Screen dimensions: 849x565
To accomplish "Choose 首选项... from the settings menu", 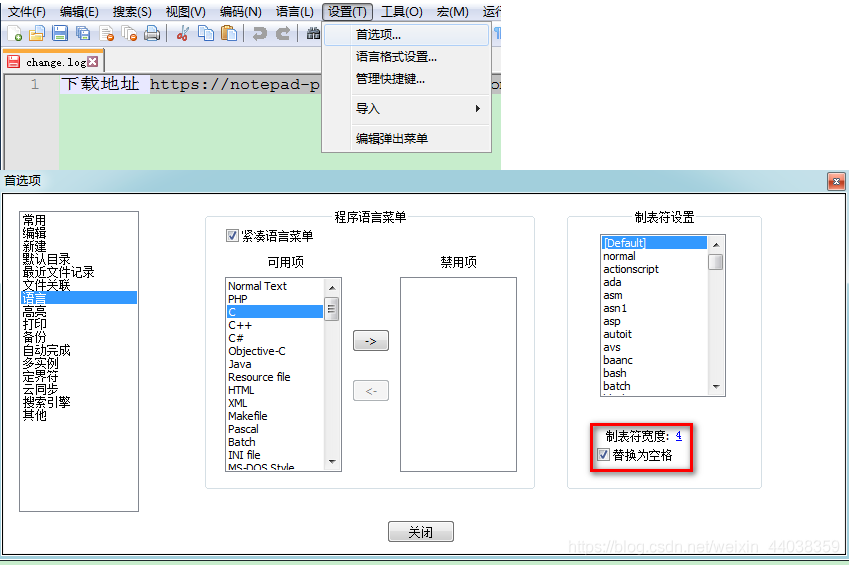I will point(407,35).
